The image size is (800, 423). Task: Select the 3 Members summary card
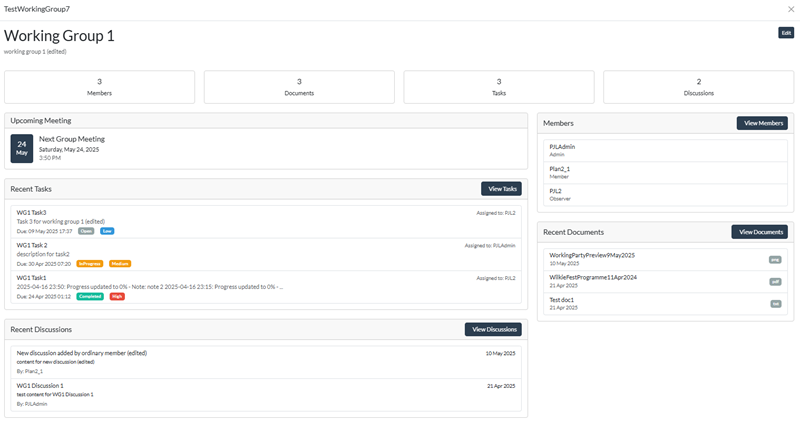pos(100,87)
